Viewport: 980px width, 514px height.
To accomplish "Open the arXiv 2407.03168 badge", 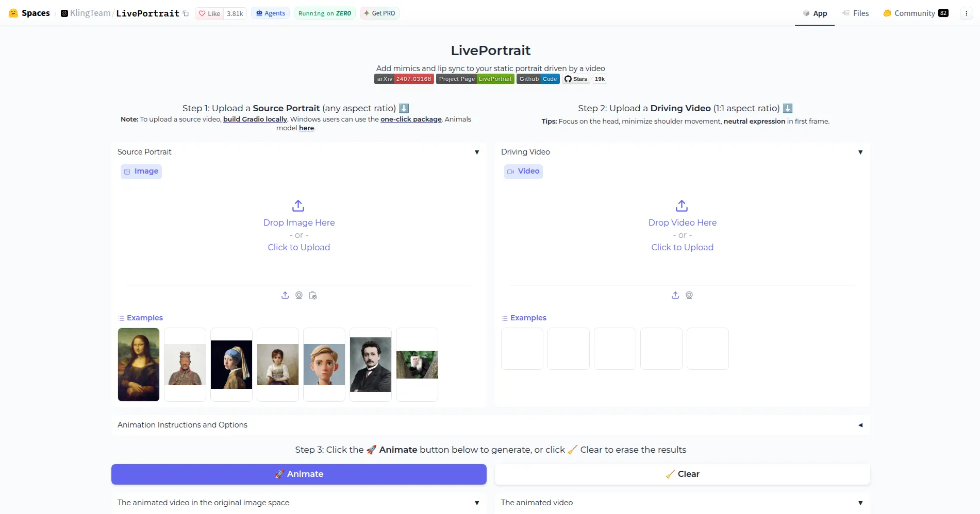I will tap(404, 79).
